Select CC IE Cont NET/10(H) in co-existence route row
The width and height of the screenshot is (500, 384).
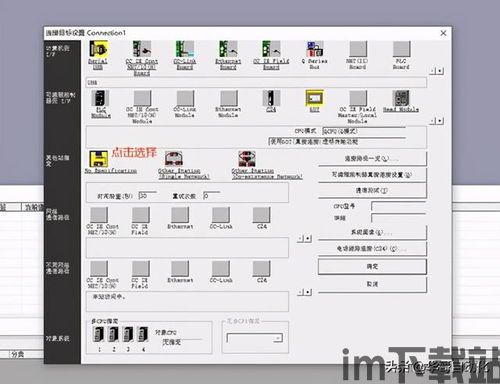99,269
